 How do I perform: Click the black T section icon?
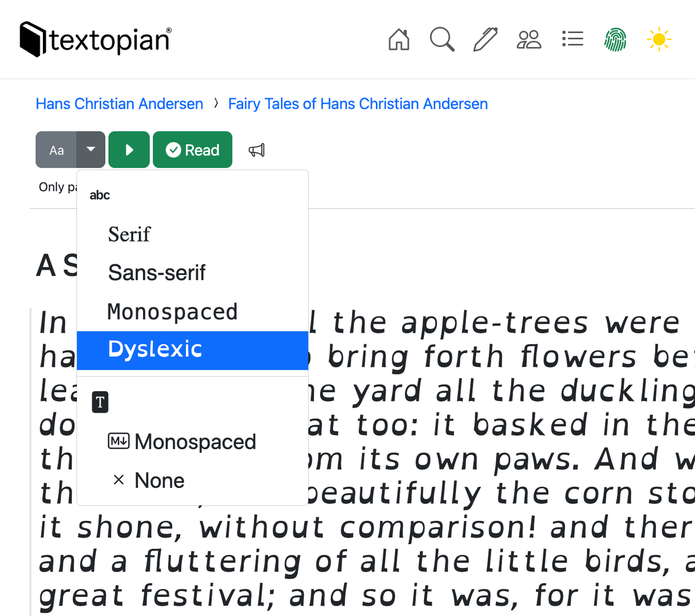click(100, 402)
